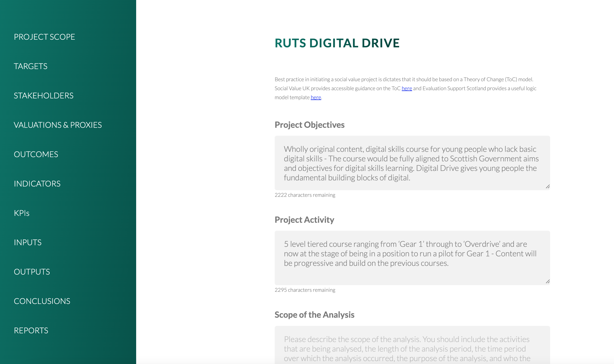This screenshot has height=364, width=614.
Task: Select Valuations & Proxies menu item
Action: click(x=58, y=125)
